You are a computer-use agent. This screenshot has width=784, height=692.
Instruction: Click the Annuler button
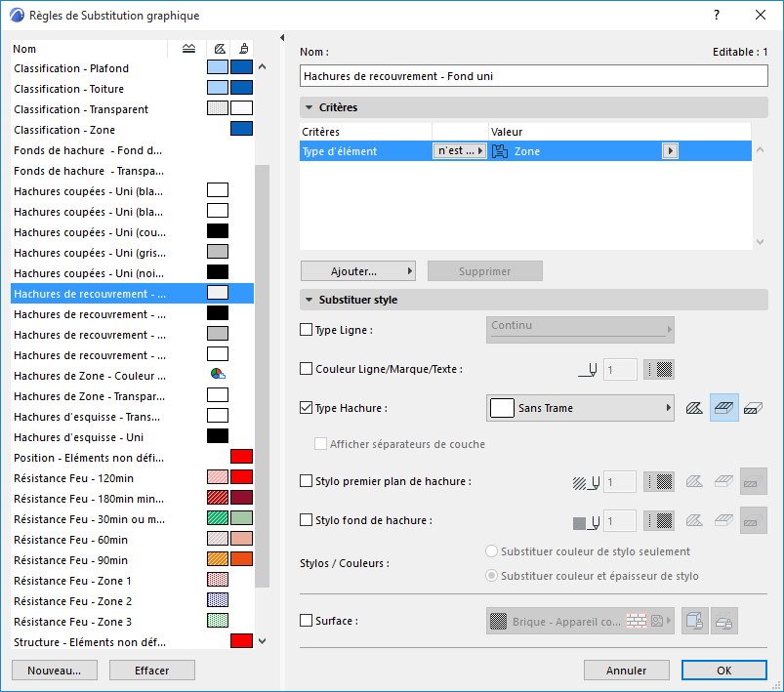(627, 670)
